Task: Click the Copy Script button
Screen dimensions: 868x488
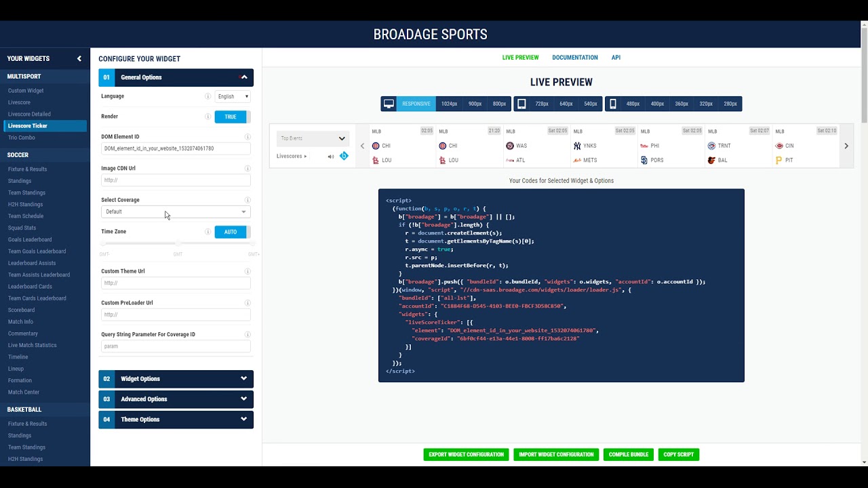Action: [679, 455]
